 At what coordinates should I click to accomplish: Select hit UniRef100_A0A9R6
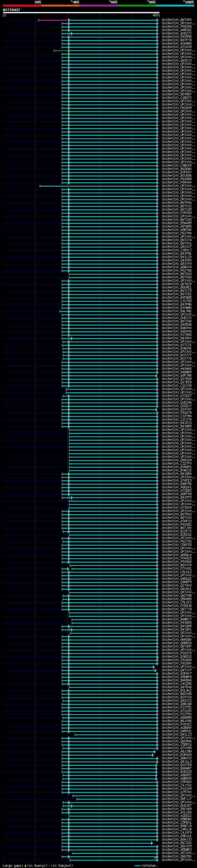(176, 43)
